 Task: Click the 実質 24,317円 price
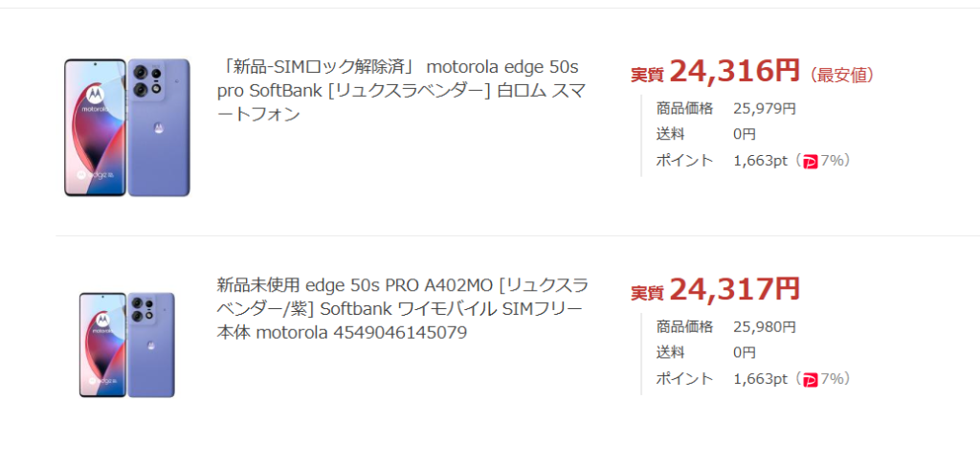[x=715, y=289]
